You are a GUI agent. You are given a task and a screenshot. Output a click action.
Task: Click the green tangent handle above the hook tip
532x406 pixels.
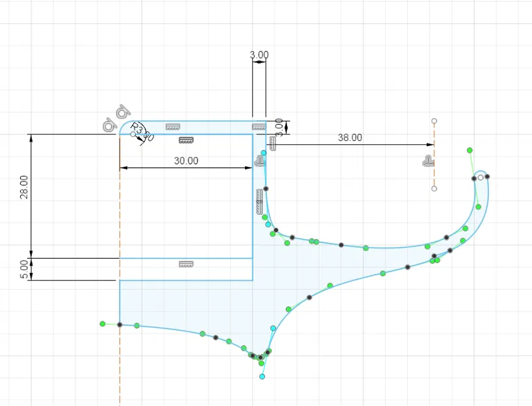click(470, 150)
